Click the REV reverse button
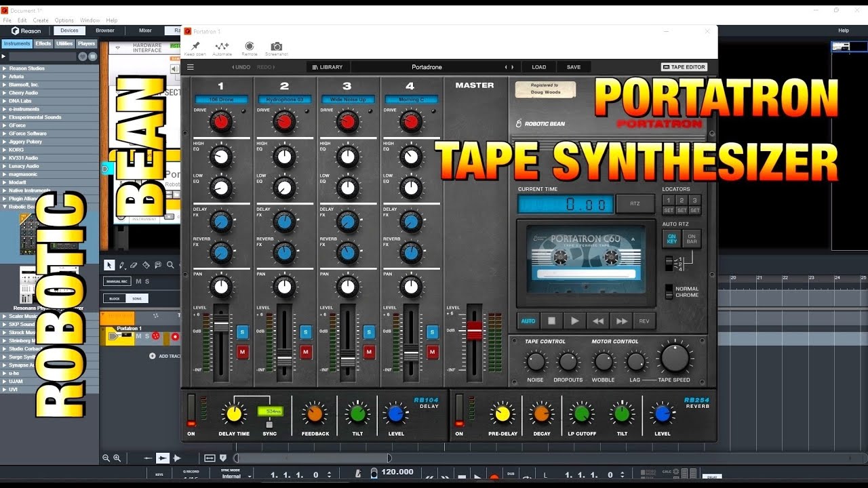Screen dimensions: 868x488 (644, 321)
